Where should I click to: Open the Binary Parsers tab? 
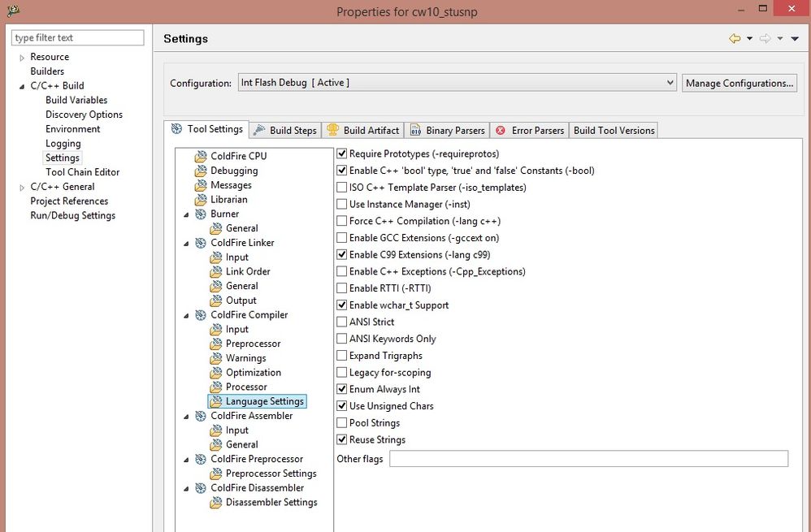(447, 130)
